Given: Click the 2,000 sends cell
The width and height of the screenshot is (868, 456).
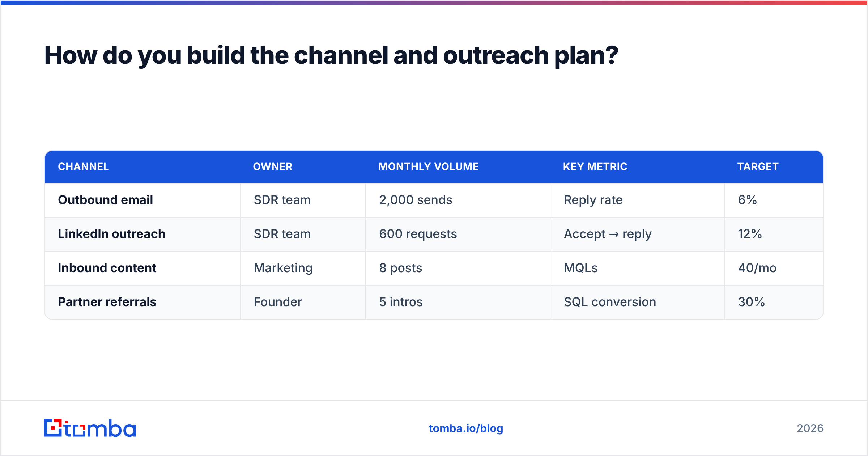Looking at the screenshot, I should coord(458,200).
